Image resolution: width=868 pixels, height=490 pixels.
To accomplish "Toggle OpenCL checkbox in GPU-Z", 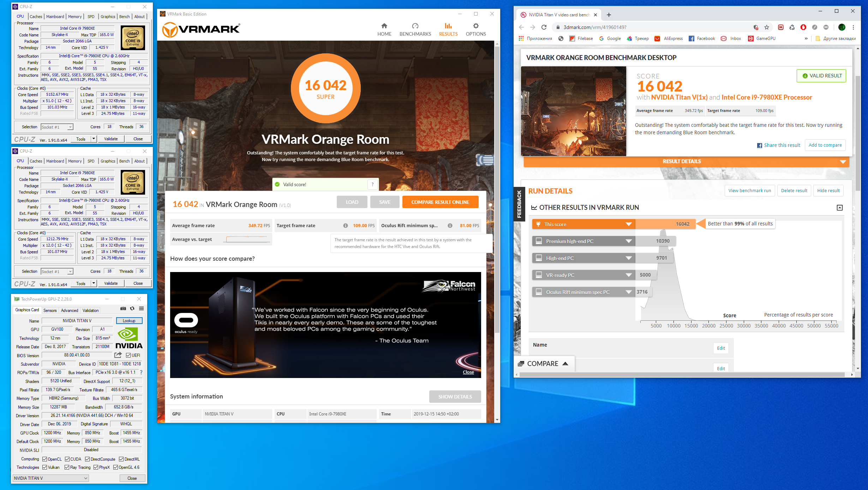I will [44, 459].
